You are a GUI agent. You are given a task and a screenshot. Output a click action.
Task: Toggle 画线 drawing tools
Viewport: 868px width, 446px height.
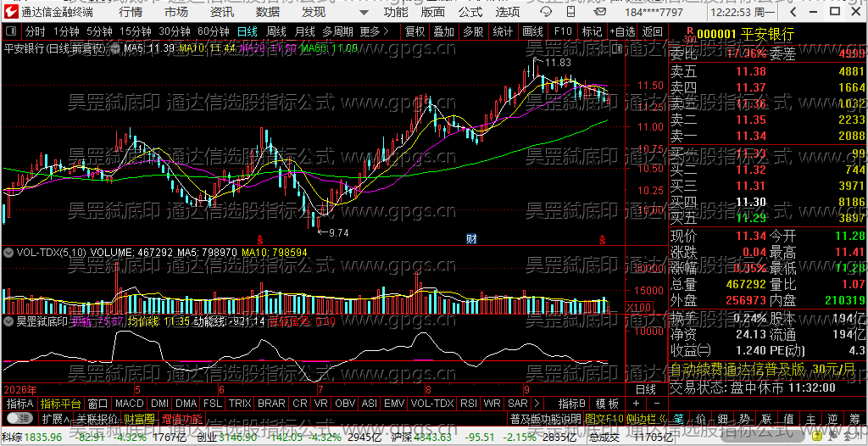click(x=532, y=31)
